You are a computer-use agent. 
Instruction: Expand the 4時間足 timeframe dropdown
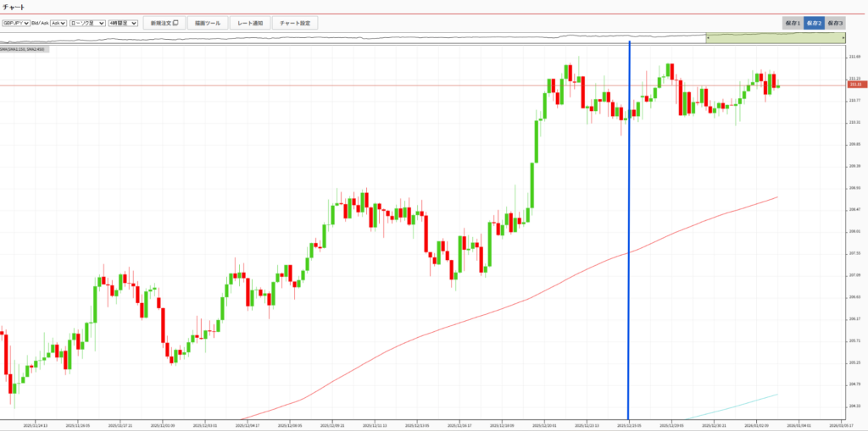(122, 23)
